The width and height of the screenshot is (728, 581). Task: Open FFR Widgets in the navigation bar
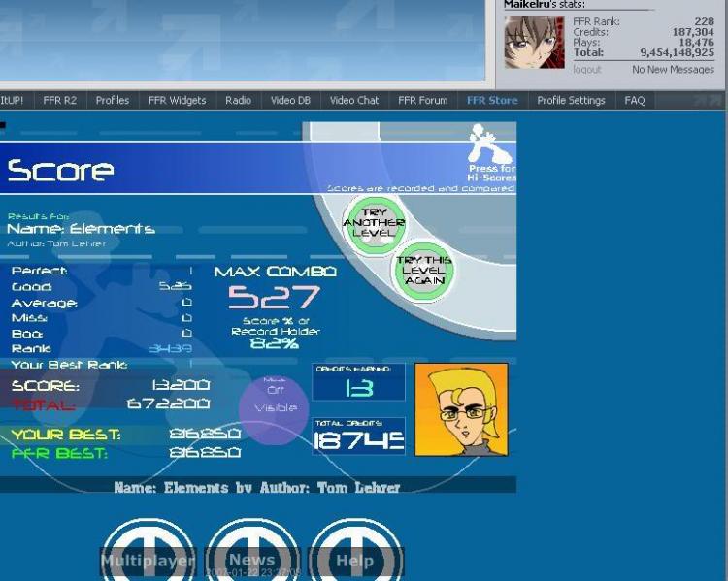click(178, 100)
